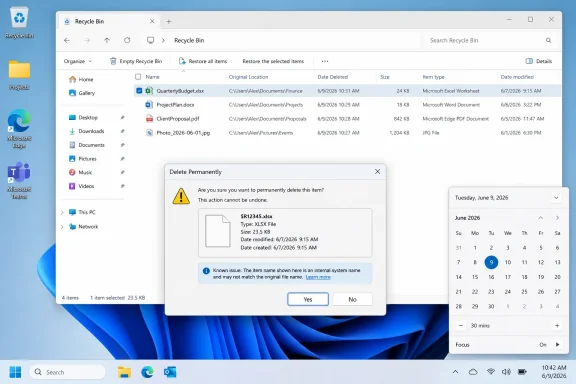Expand the address bar breadcrumb chevron

click(163, 40)
